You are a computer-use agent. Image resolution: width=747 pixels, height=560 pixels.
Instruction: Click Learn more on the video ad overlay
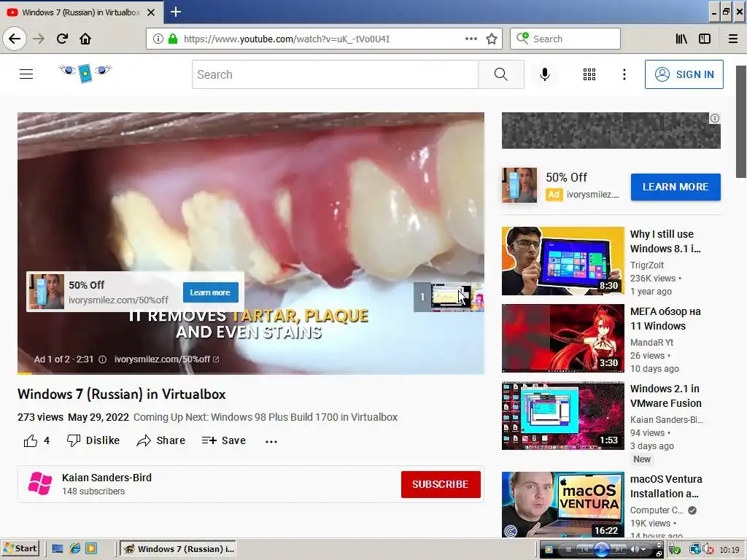coord(211,292)
